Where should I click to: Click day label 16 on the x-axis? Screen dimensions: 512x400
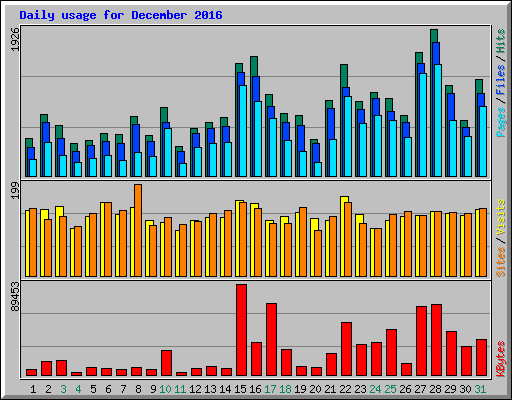pos(255,389)
